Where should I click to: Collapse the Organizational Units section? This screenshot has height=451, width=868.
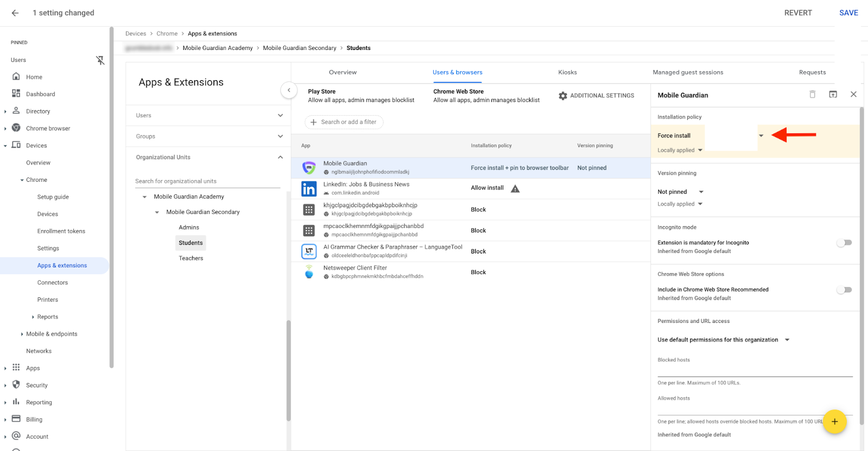208,157
